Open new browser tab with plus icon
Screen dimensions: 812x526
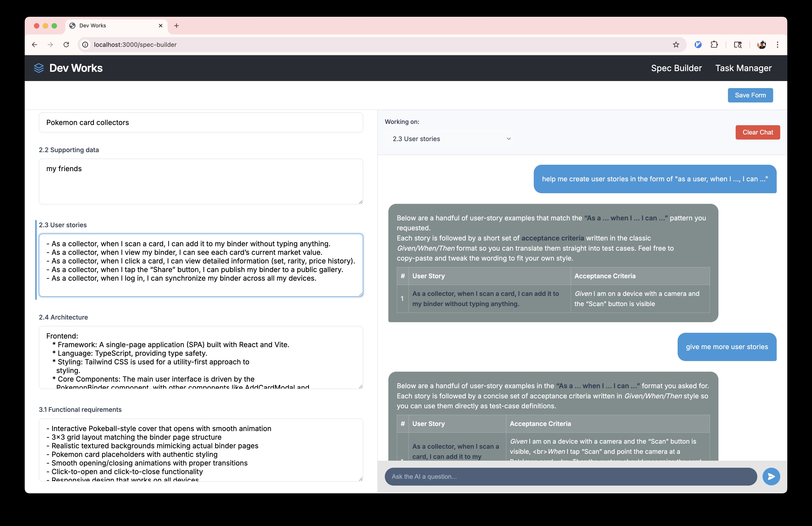point(176,26)
